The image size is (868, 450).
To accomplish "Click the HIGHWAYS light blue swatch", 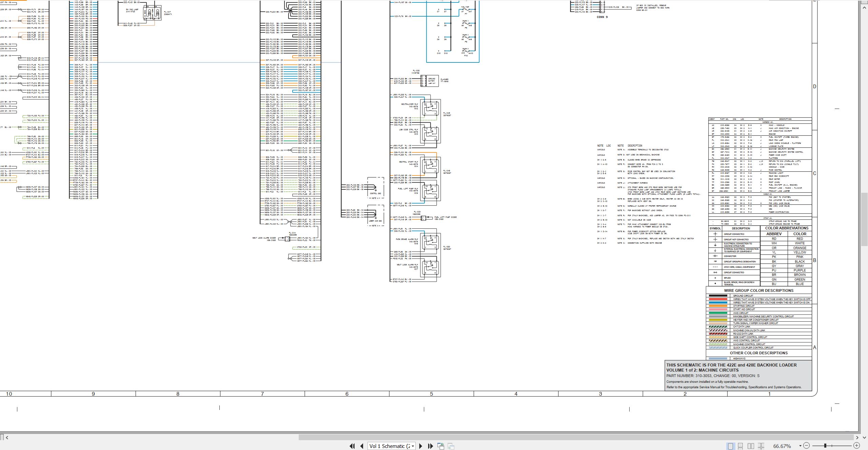I will coord(718,358).
